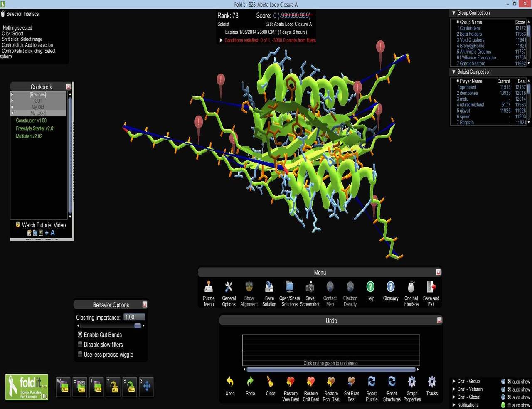Expand the Chat - Veteran panel
This screenshot has width=532, height=409.
coord(454,389)
